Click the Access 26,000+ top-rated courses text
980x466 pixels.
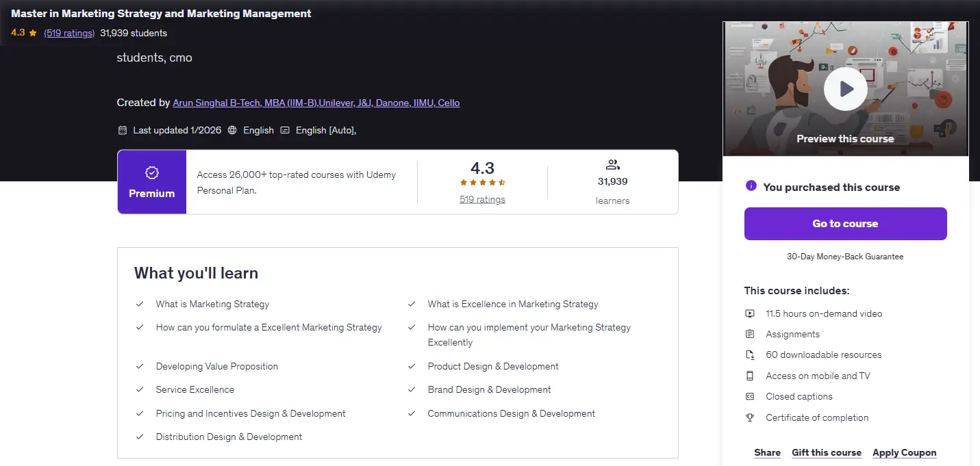[297, 182]
